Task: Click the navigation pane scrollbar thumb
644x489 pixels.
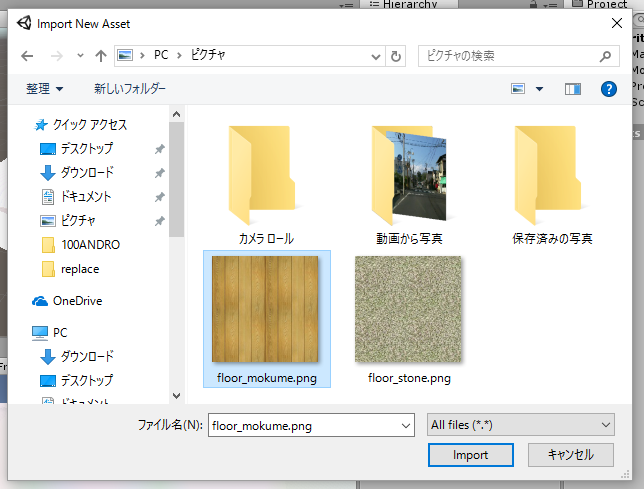Action: click(x=177, y=179)
